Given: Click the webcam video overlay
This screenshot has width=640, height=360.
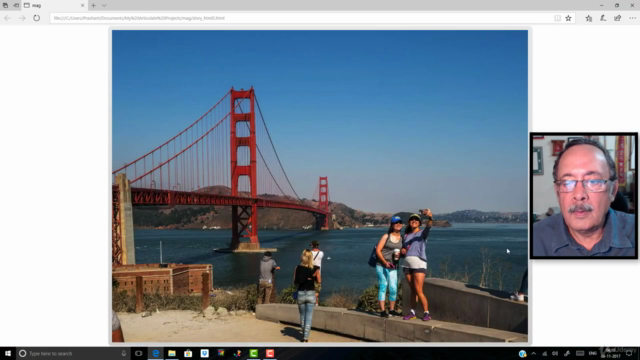Looking at the screenshot, I should (584, 196).
